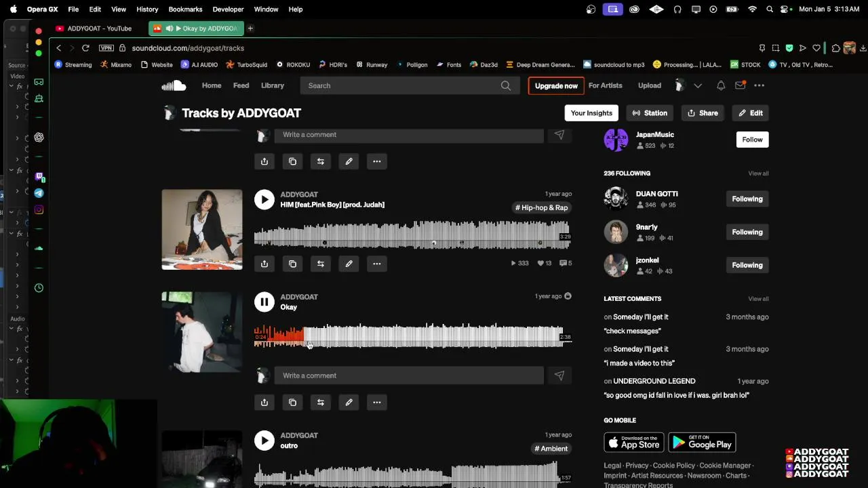Image resolution: width=868 pixels, height=488 pixels.
Task: Open bookmarks heart icon in toolbar
Action: pos(816,48)
